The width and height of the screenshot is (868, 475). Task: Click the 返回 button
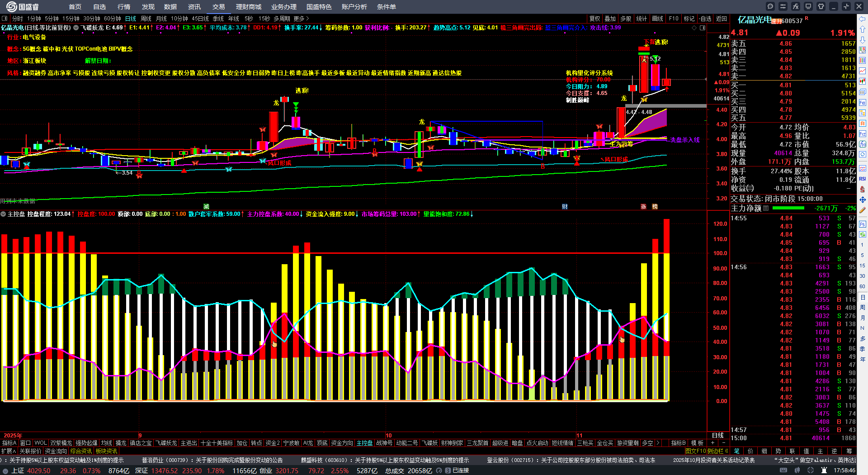tap(722, 19)
